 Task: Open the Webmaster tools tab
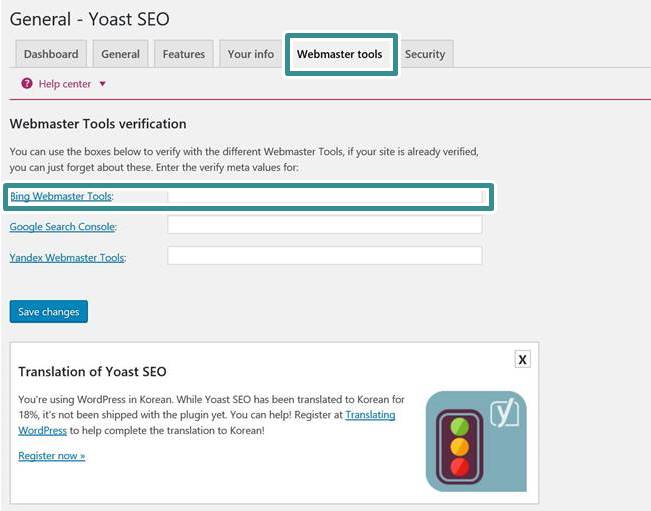[x=340, y=54]
